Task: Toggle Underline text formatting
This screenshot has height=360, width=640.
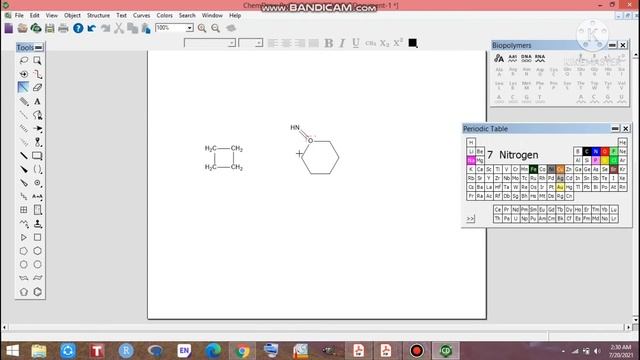Action: (356, 43)
